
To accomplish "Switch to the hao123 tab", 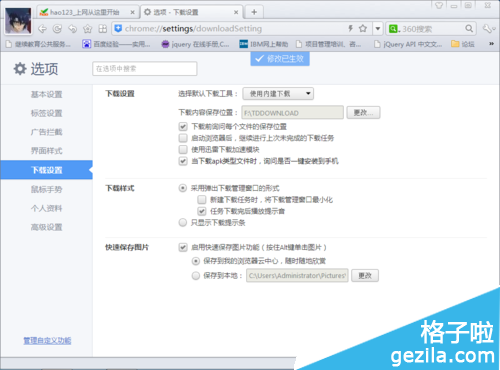I will pyautogui.click(x=86, y=12).
